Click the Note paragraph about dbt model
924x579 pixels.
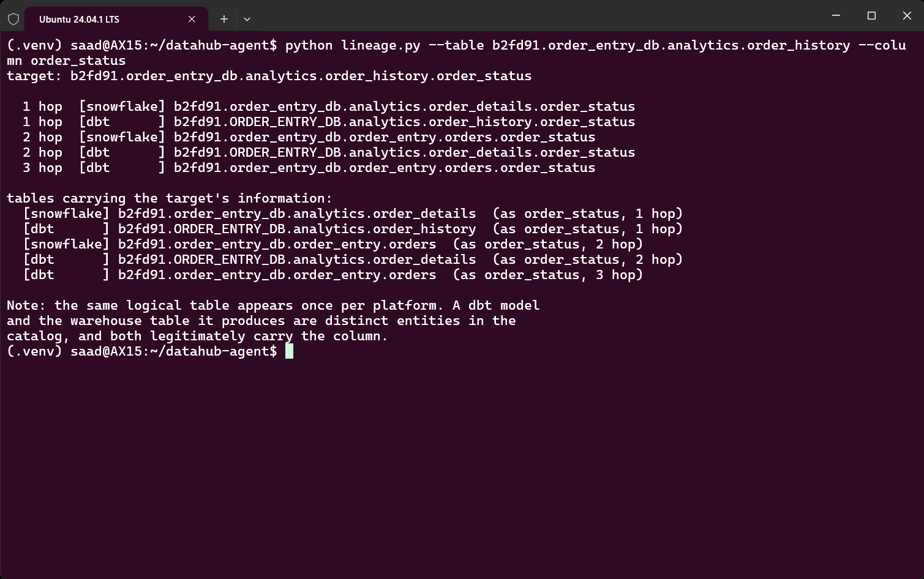[x=273, y=321]
